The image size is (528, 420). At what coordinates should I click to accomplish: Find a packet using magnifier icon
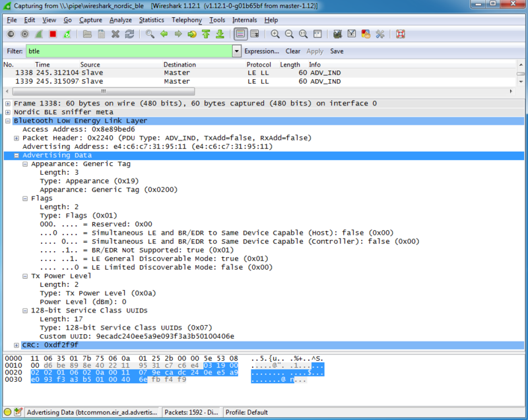[x=150, y=34]
